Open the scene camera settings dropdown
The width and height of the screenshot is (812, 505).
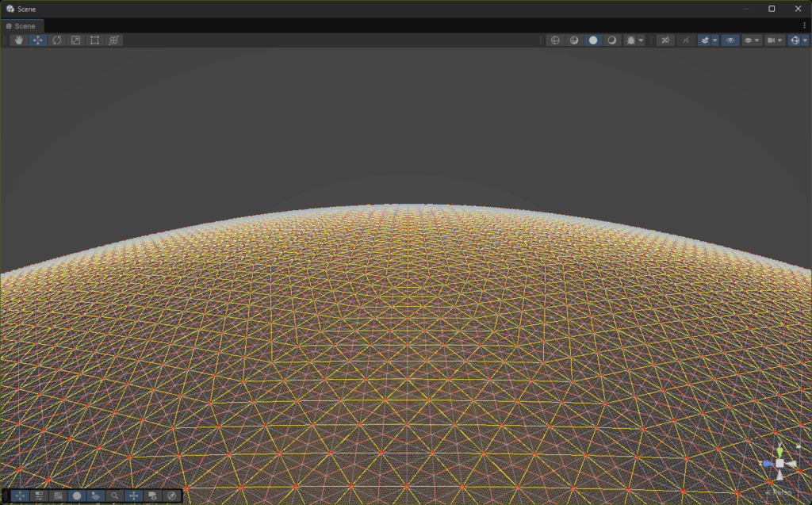click(774, 40)
